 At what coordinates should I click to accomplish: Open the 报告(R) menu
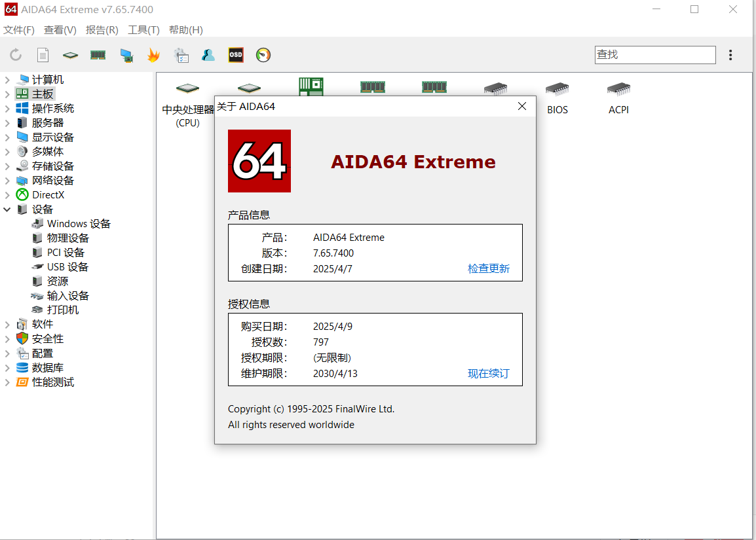102,30
